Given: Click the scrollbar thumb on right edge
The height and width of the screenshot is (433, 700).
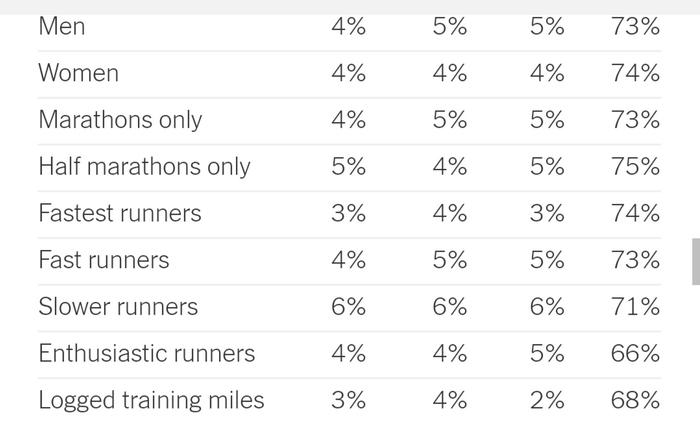Looking at the screenshot, I should click(695, 262).
